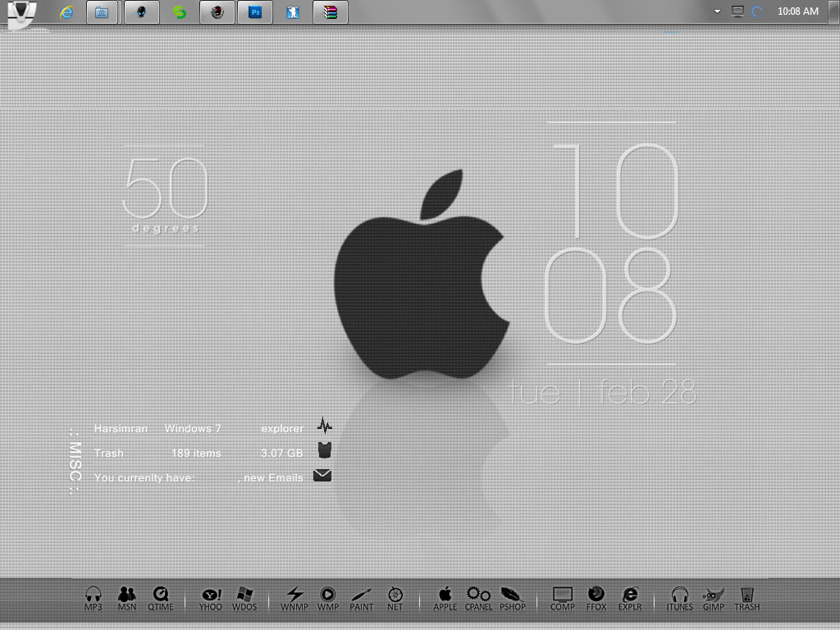Open Yahoo Messenger via the YHOO dock icon

click(210, 595)
